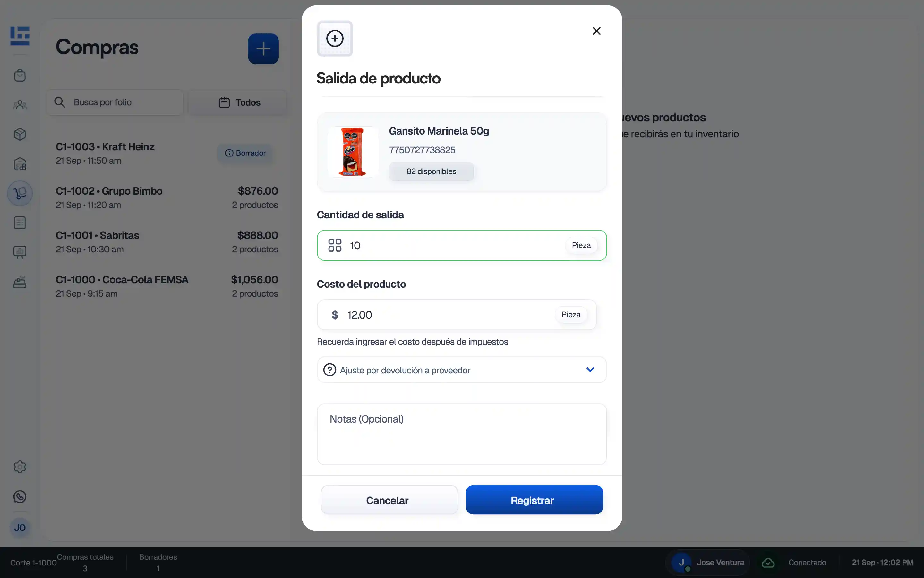The height and width of the screenshot is (578, 924).
Task: Click the Conectado status text
Action: pos(807,563)
